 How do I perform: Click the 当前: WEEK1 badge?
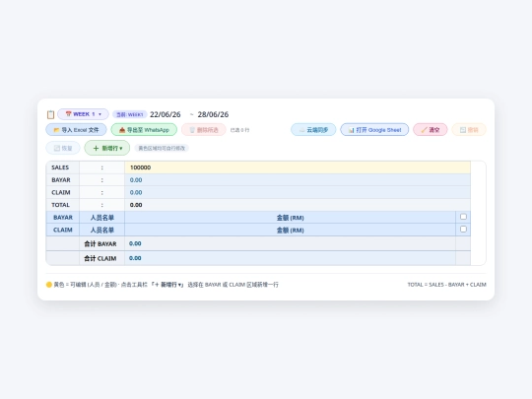click(130, 114)
